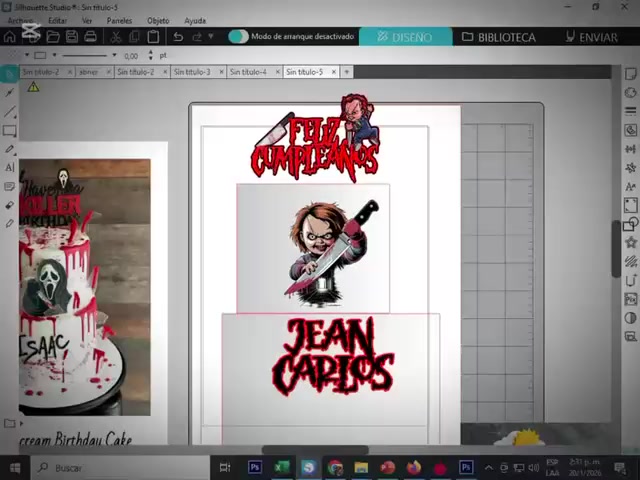
Task: Activate the Text tool
Action: tap(9, 168)
